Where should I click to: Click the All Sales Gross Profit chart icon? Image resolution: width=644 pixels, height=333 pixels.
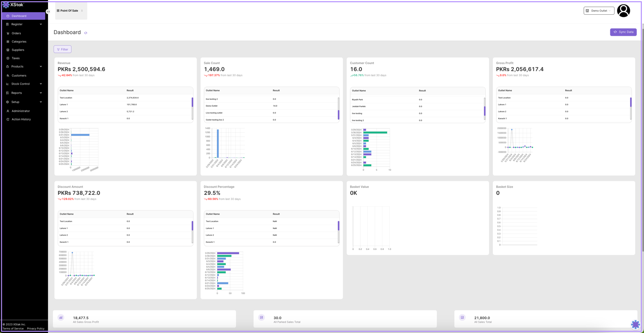click(x=61, y=318)
